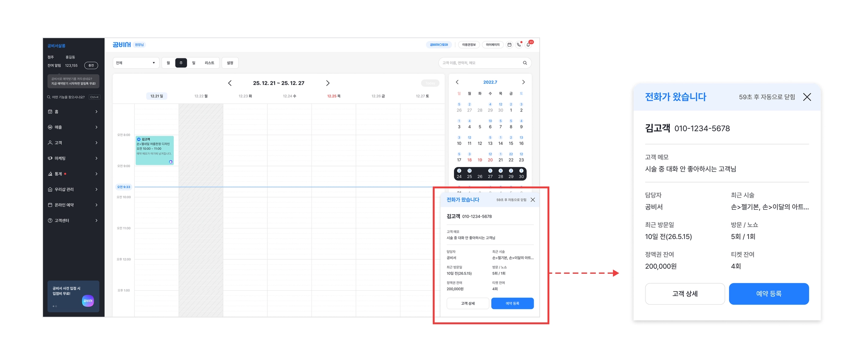Click the 매출 won-coin sidebar icon
The height and width of the screenshot is (353, 868).
(50, 127)
